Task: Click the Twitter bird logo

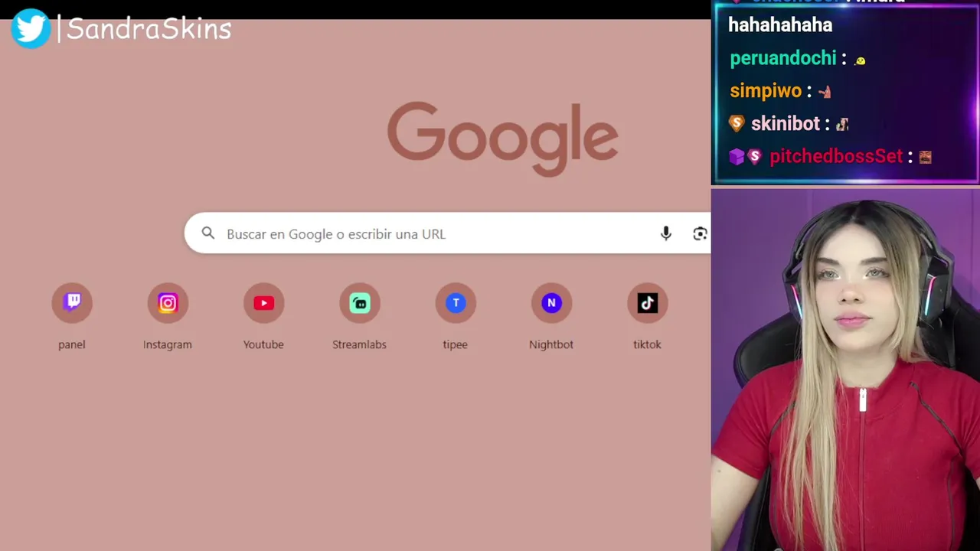Action: [x=31, y=29]
